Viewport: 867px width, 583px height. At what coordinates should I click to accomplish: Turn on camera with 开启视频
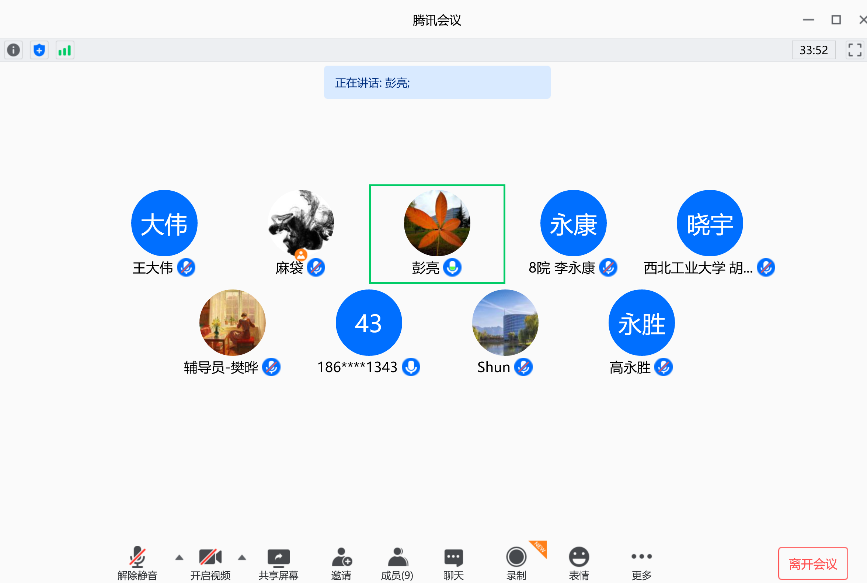click(210, 563)
